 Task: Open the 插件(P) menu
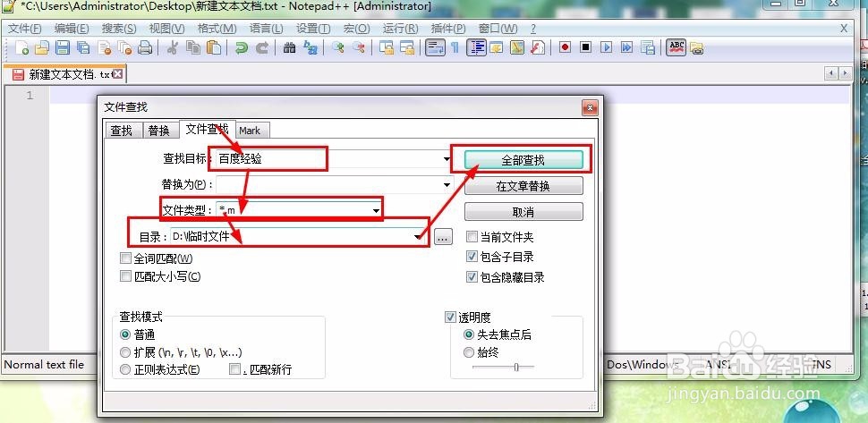pyautogui.click(x=448, y=29)
